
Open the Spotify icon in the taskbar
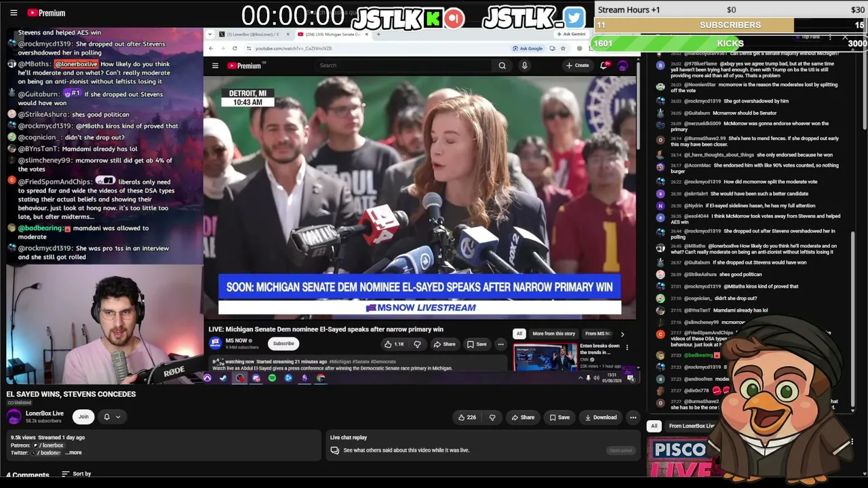click(272, 378)
